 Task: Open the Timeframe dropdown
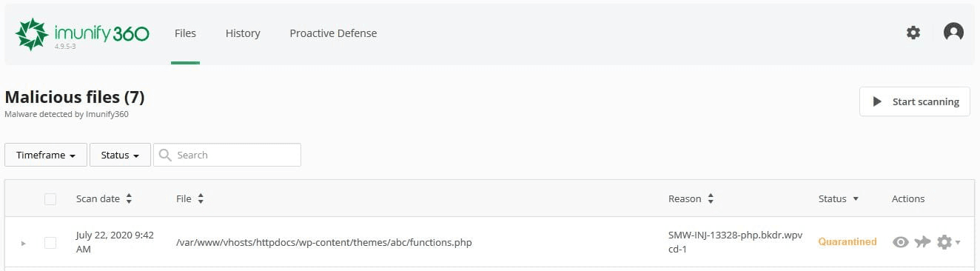46,155
